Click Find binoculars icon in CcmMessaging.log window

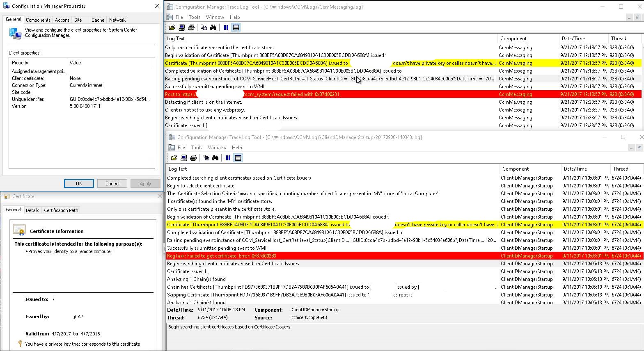pyautogui.click(x=213, y=27)
